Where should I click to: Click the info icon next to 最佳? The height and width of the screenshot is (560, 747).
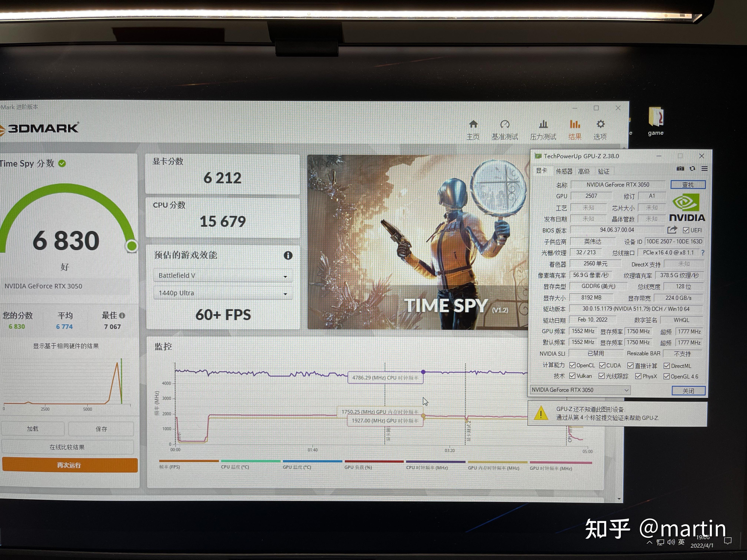pyautogui.click(x=122, y=315)
